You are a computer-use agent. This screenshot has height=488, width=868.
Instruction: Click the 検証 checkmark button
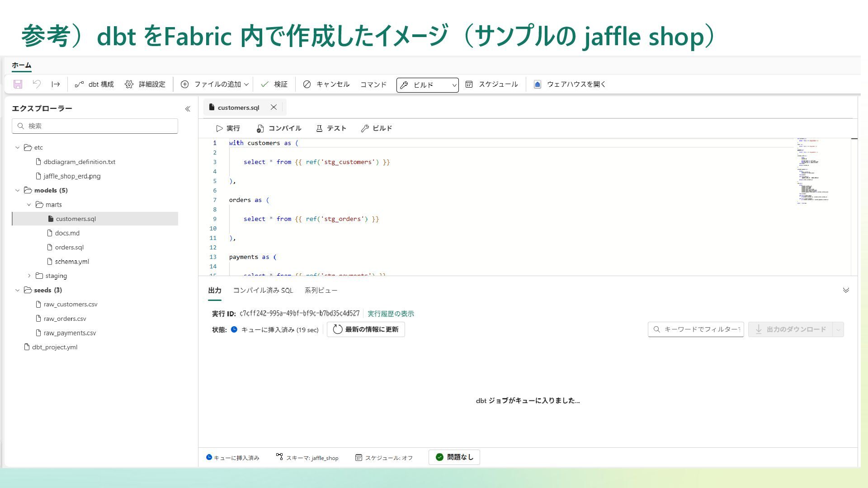[274, 84]
